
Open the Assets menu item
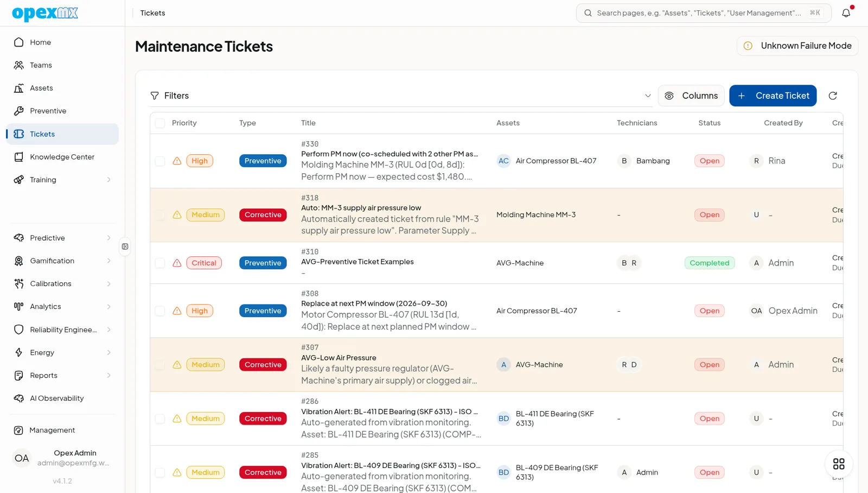[x=62, y=88]
